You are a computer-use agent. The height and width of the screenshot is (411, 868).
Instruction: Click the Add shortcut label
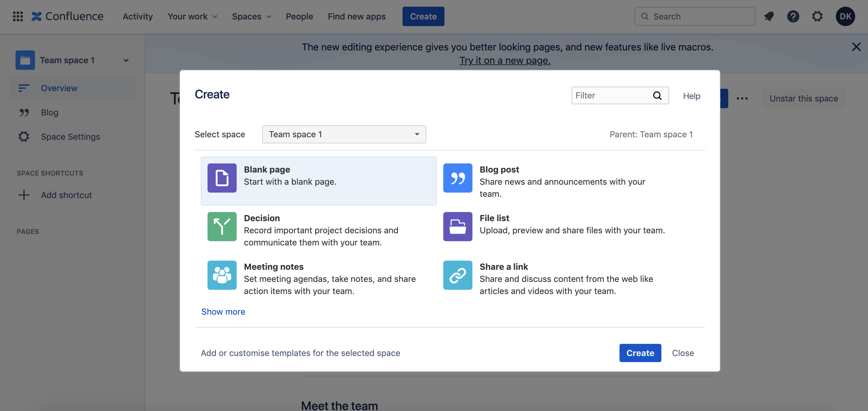tap(66, 195)
